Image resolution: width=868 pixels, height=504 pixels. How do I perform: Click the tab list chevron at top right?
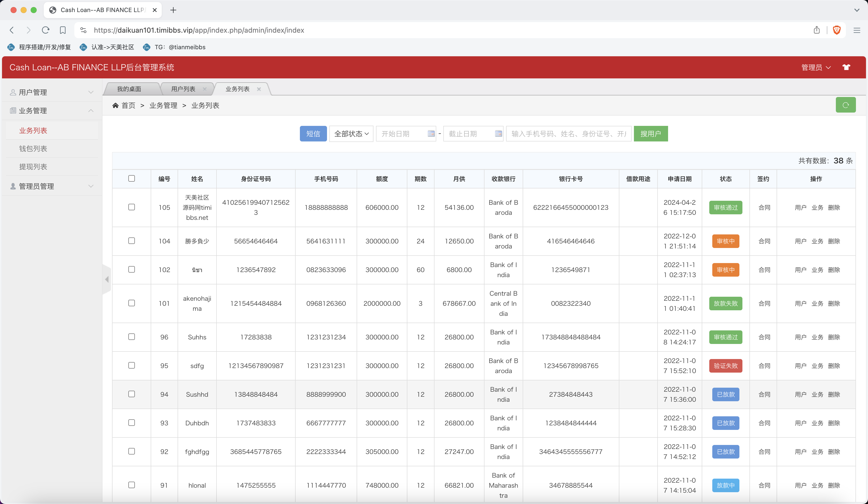[857, 10]
